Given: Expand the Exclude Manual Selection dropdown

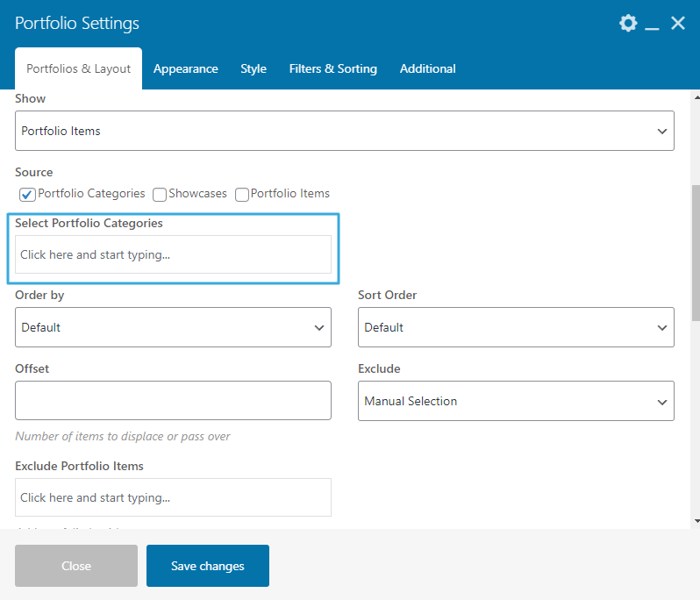Looking at the screenshot, I should (516, 401).
